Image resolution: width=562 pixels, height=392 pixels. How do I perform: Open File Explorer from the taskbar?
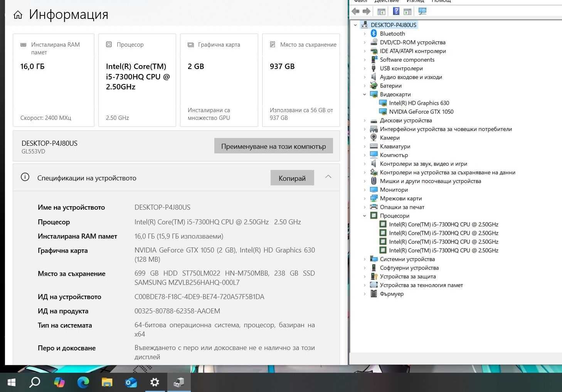107,382
